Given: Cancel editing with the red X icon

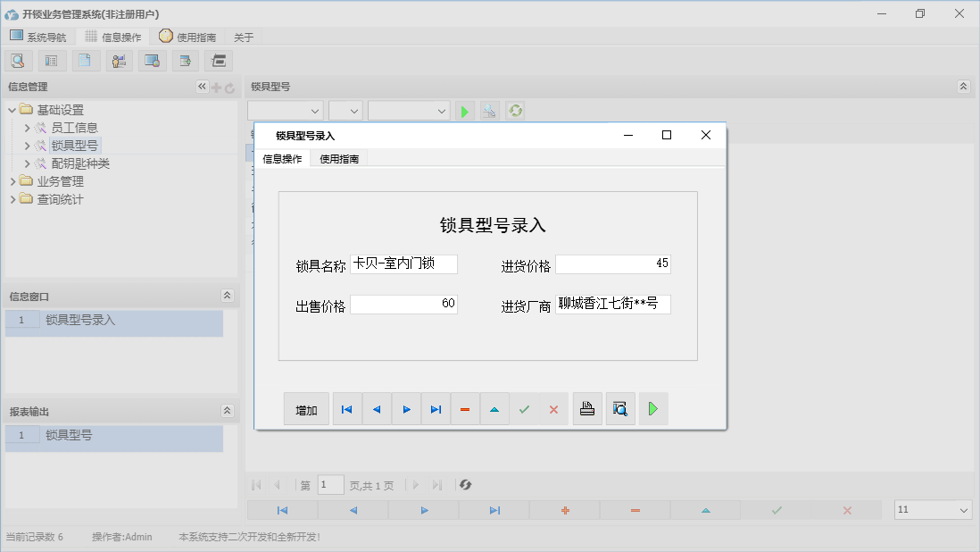Looking at the screenshot, I should (553, 409).
